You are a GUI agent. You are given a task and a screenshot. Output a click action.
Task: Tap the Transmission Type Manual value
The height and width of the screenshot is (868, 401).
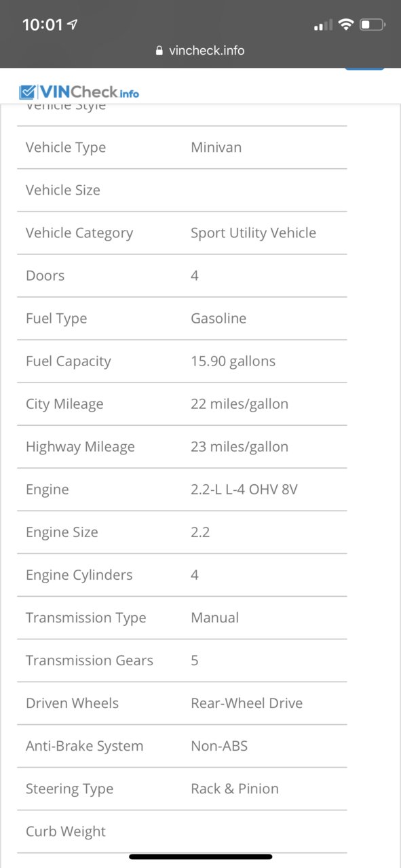pyautogui.click(x=215, y=617)
